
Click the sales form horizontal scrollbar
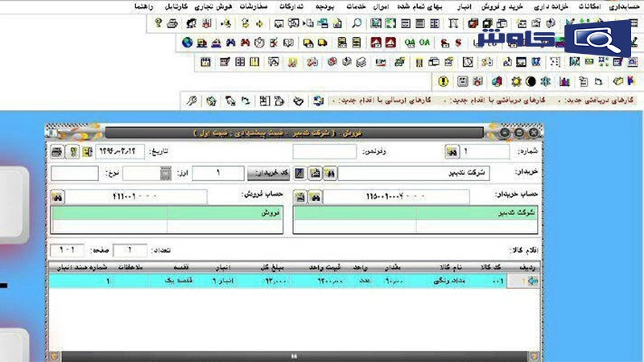pos(294,356)
